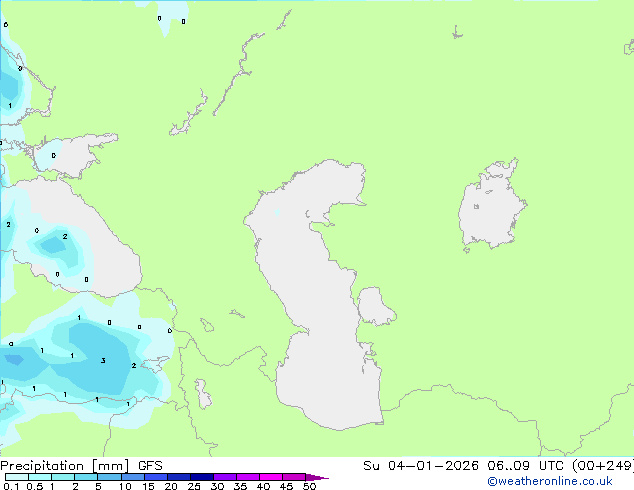Choose the 5–10 mm legend swatch
The width and height of the screenshot is (634, 490).
(x=109, y=477)
